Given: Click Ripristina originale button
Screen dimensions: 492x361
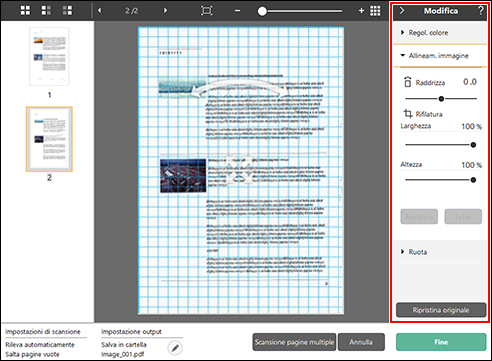Looking at the screenshot, I should pyautogui.click(x=441, y=310).
